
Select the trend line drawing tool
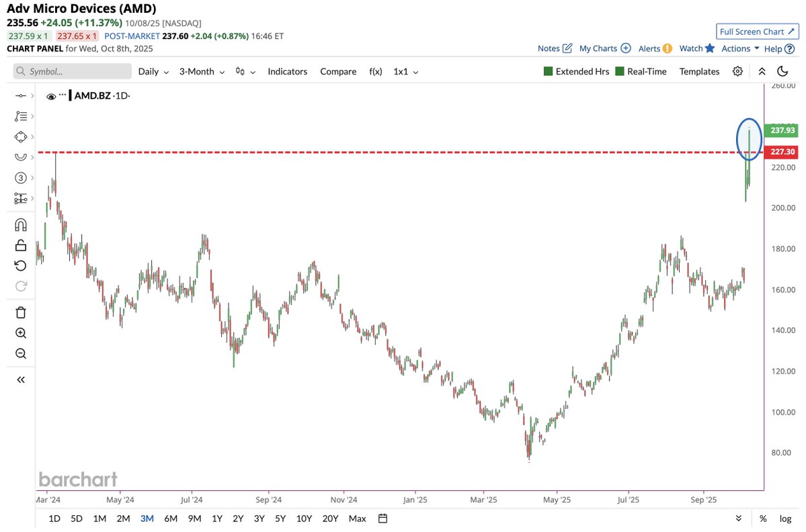point(21,96)
